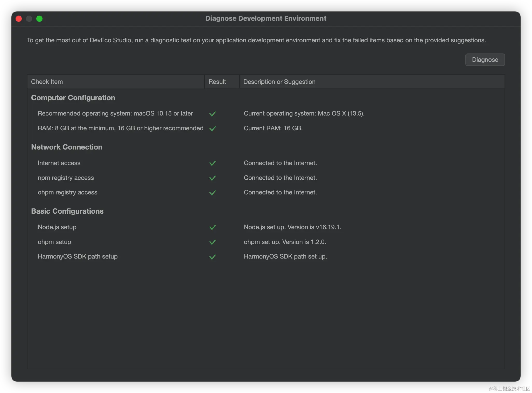532x393 pixels.
Task: Click the Internet access result checkmark
Action: pyautogui.click(x=212, y=163)
